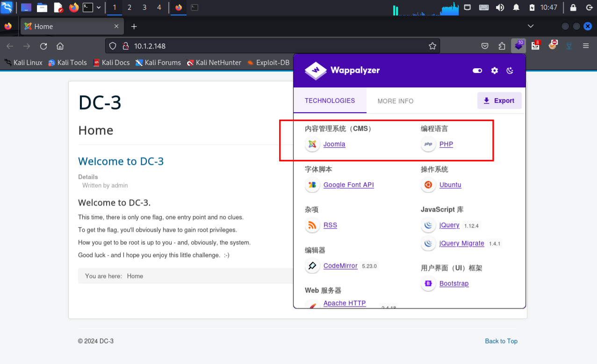Open the jQuery Migrate link
The width and height of the screenshot is (597, 364).
(x=462, y=243)
